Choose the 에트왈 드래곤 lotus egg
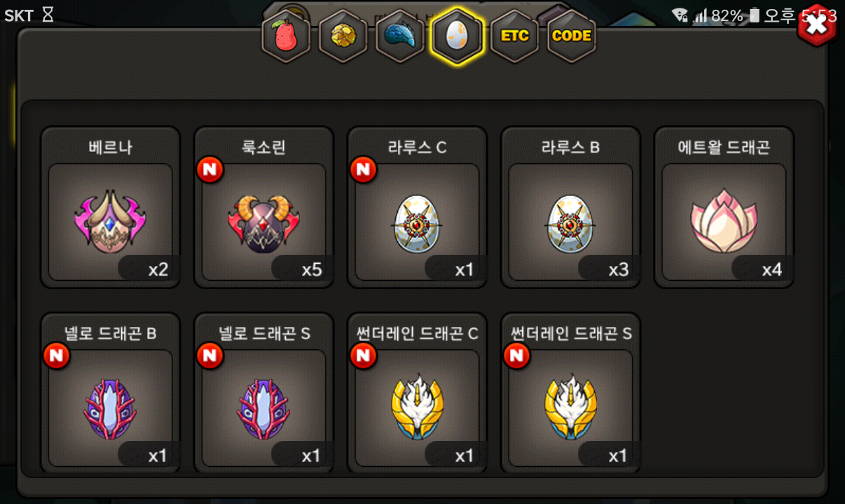 [724, 207]
